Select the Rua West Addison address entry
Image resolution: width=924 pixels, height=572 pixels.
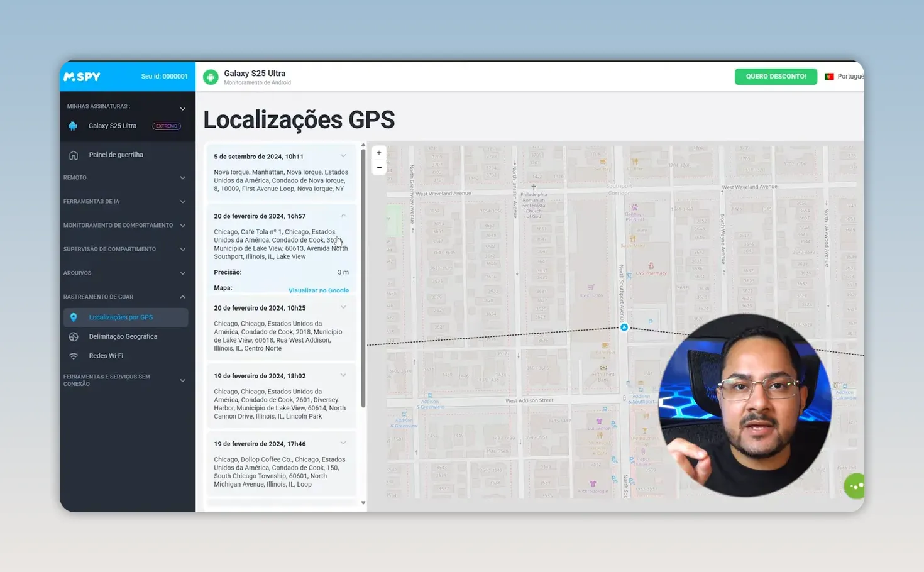click(278, 336)
